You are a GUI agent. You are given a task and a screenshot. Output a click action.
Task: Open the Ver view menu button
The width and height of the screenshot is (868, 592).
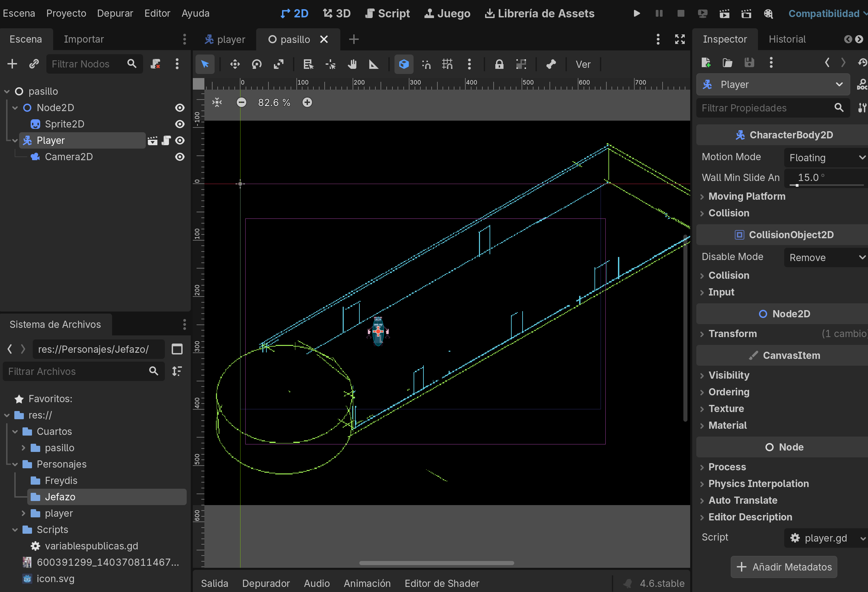pyautogui.click(x=583, y=64)
